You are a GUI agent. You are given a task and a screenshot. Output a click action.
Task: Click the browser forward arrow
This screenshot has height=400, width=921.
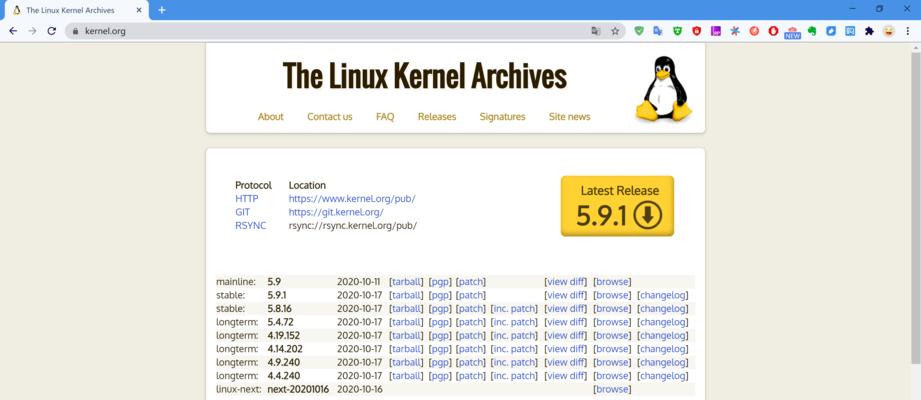point(32,31)
